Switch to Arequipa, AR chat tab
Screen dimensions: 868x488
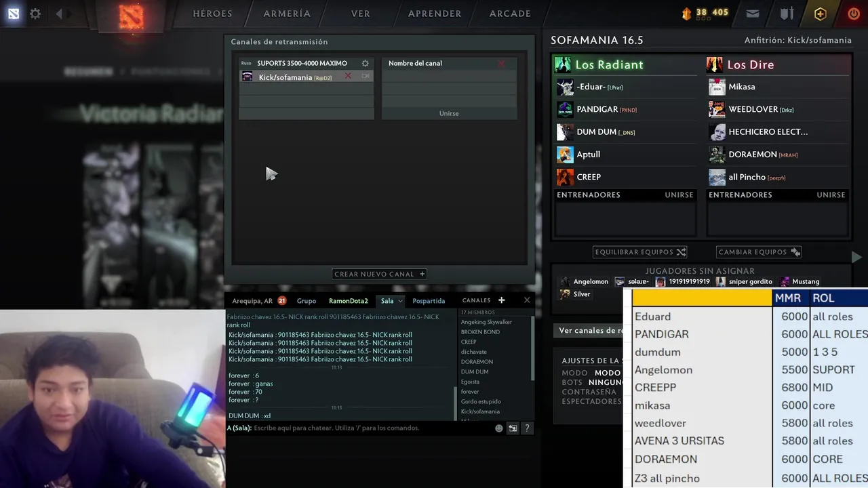pos(252,301)
